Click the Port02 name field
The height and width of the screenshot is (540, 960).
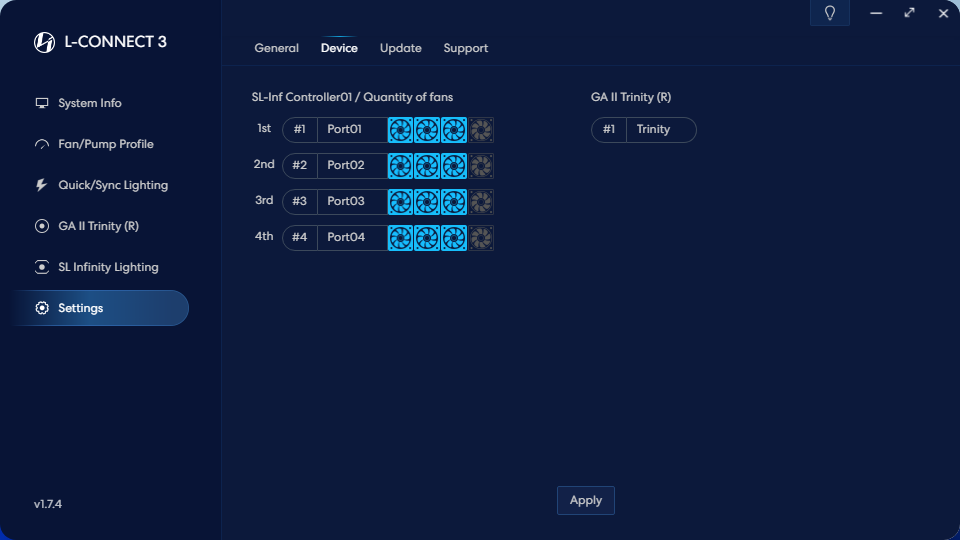[x=353, y=166]
